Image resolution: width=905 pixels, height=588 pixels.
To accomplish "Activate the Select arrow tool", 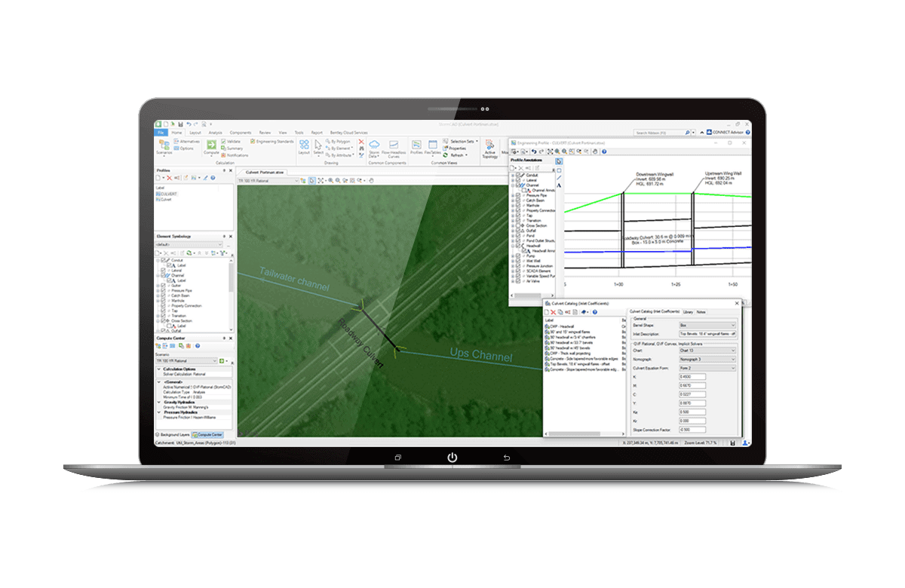I will tap(318, 146).
